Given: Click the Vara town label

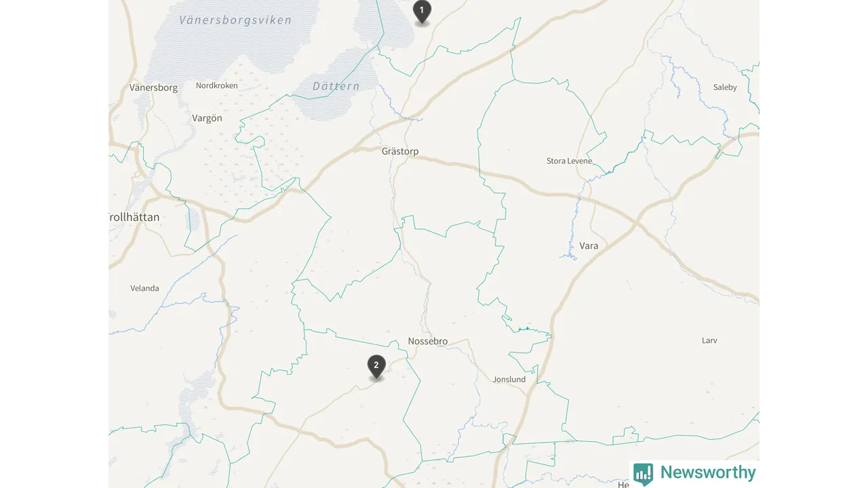Looking at the screenshot, I should (x=589, y=245).
